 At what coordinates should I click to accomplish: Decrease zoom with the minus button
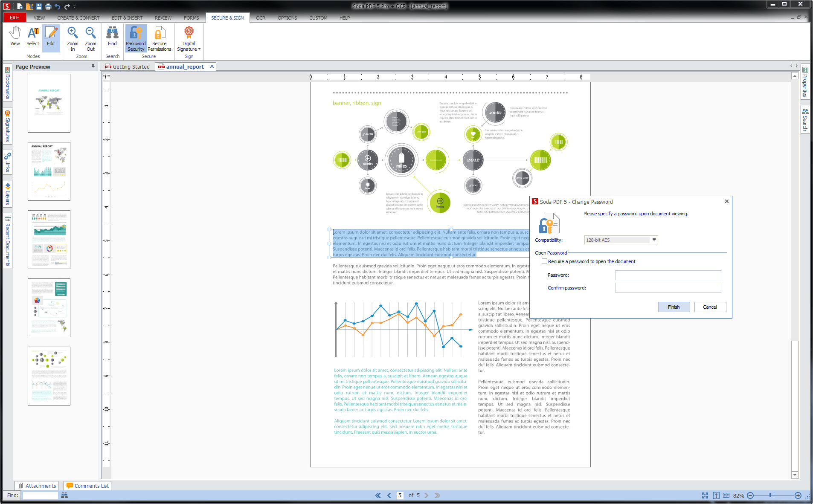coord(750,495)
